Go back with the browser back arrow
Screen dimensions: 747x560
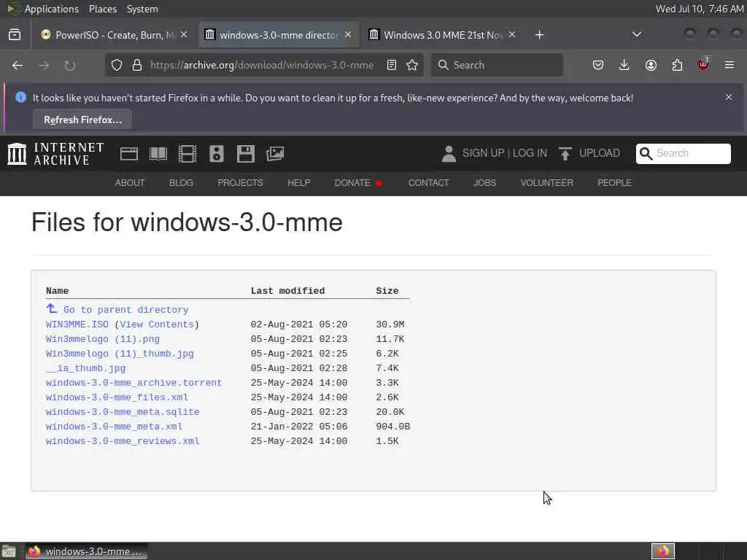(18, 65)
